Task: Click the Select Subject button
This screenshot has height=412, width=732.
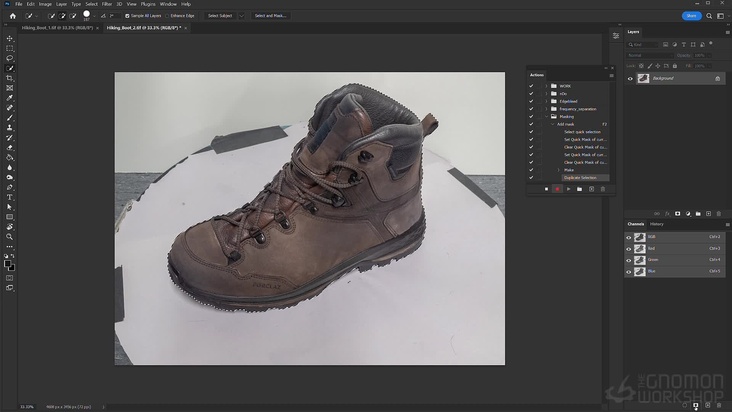Action: tap(219, 16)
